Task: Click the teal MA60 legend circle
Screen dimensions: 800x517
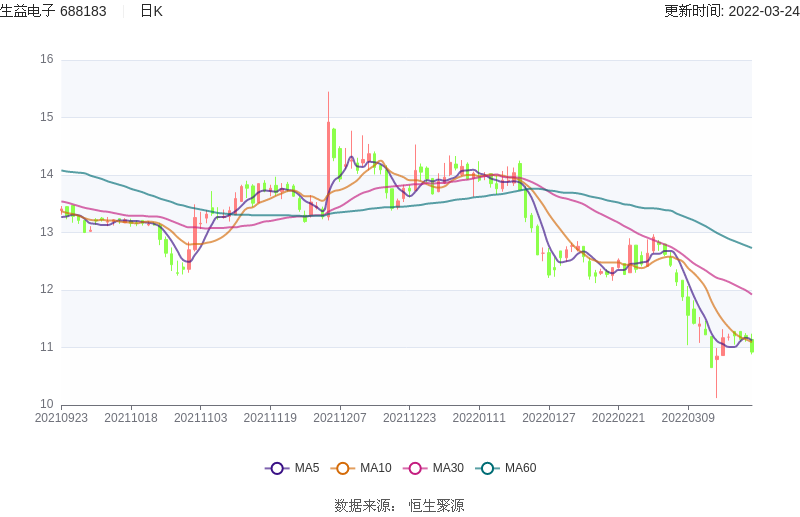Action: coord(487,468)
